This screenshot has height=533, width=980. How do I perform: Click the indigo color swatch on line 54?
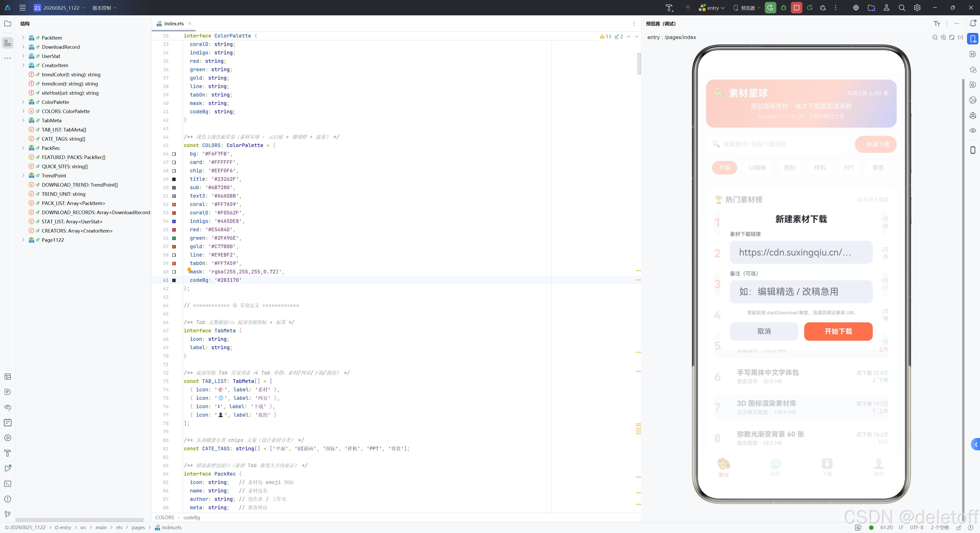(174, 221)
